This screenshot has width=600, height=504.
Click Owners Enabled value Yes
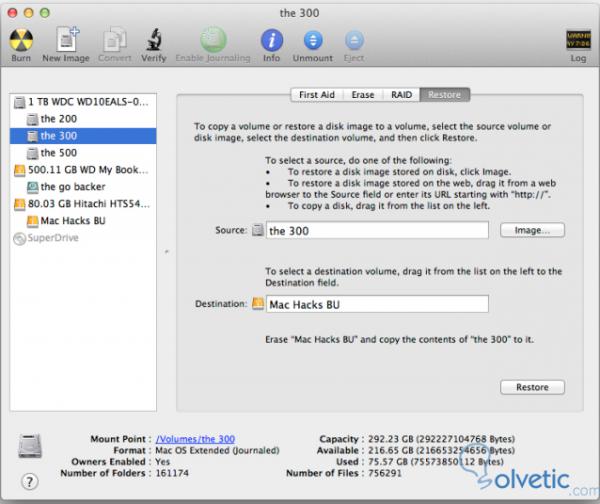(x=163, y=462)
